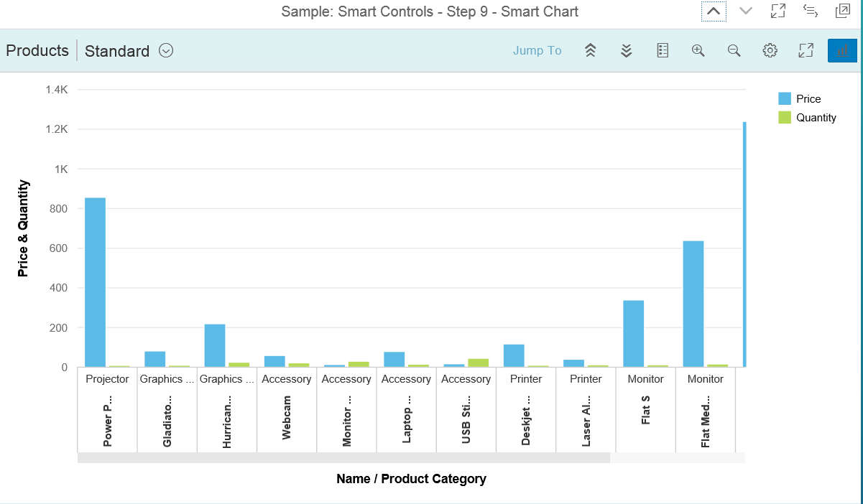Click the drill down double-chevron icon
Viewport: 863px width, 504px height.
(627, 50)
